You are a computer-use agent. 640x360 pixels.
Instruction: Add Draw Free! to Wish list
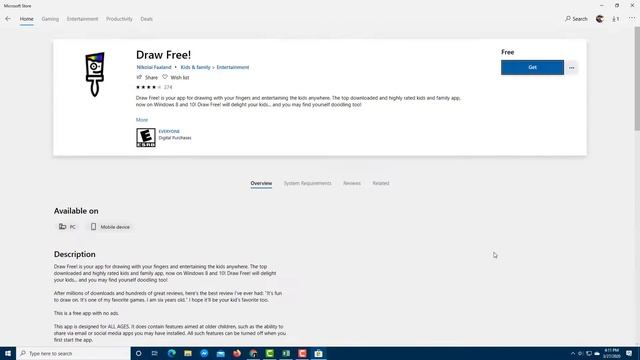pyautogui.click(x=176, y=78)
